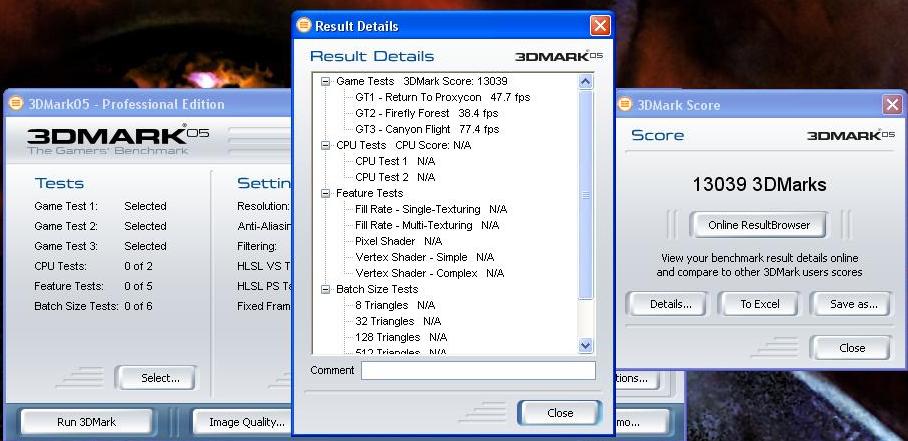Select Fill Rate - Multi-Texturing row

pyautogui.click(x=427, y=225)
